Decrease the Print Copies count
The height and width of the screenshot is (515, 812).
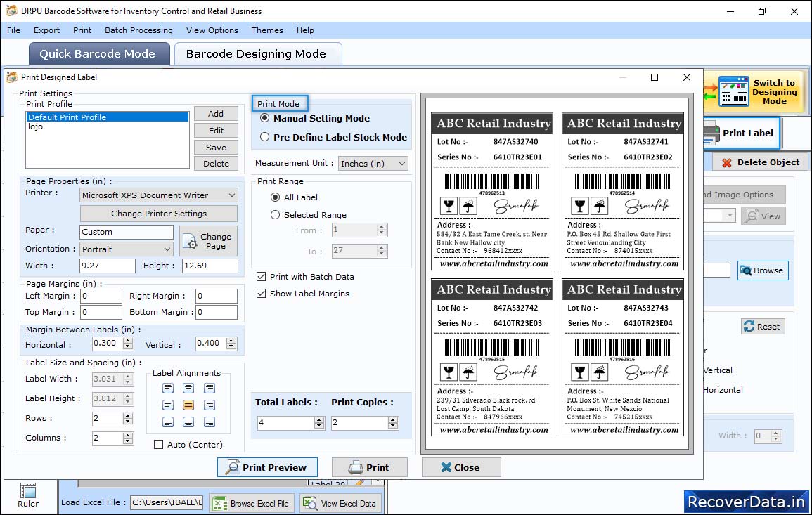(x=394, y=426)
